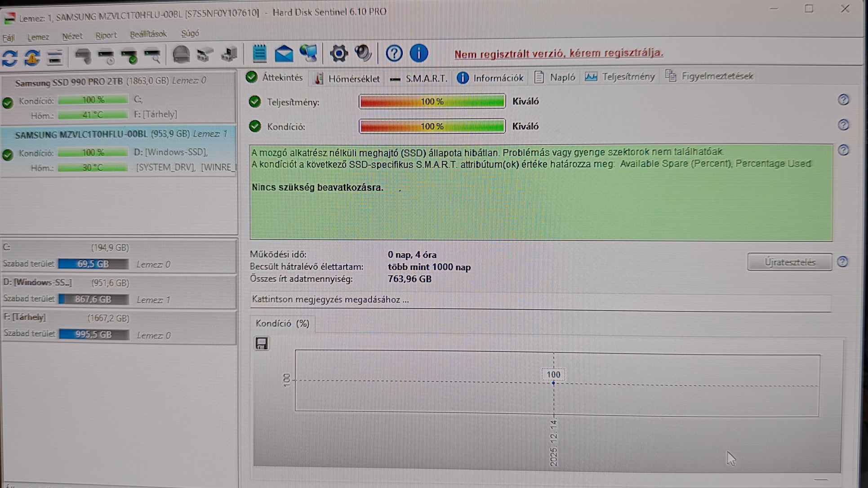Click the refresh disk status icon
The width and height of the screenshot is (868, 488).
[x=10, y=58]
